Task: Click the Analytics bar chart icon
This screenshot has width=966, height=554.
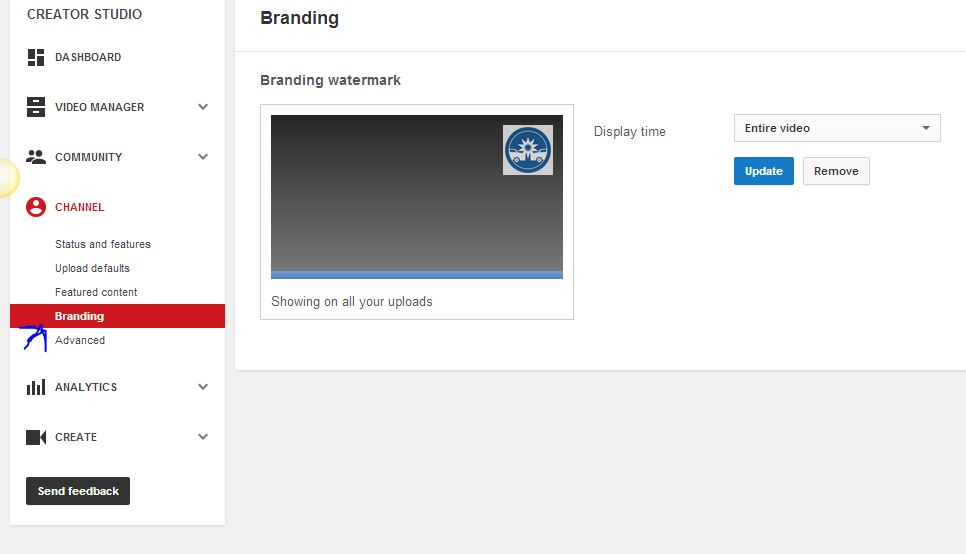Action: (36, 387)
